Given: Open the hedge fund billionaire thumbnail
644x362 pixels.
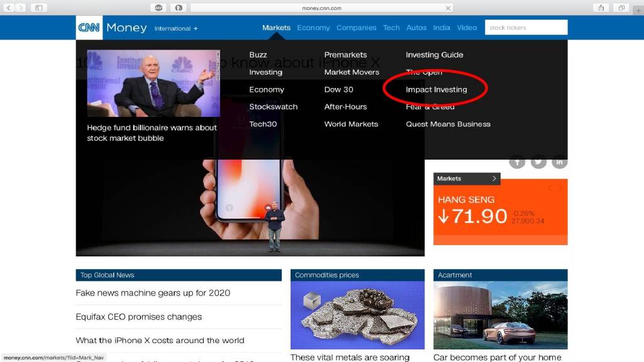Looking at the screenshot, I should (x=153, y=84).
